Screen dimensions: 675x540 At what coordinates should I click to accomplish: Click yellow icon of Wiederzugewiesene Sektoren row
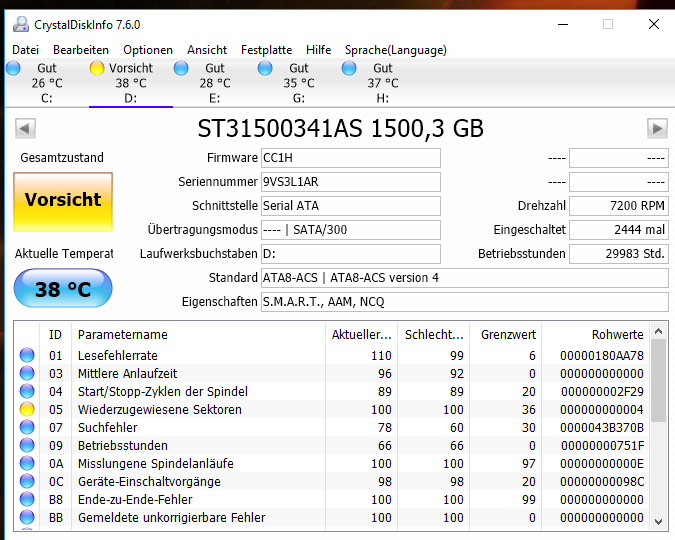coord(27,410)
